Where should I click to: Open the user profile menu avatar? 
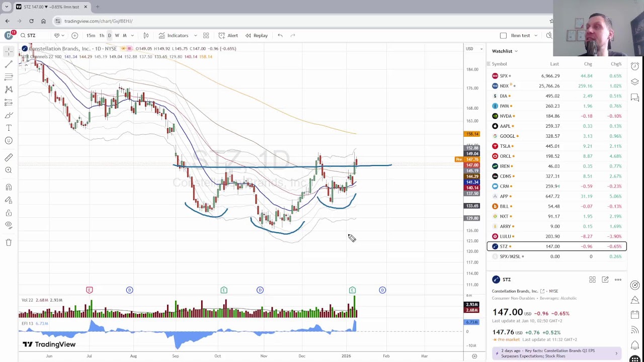click(9, 35)
